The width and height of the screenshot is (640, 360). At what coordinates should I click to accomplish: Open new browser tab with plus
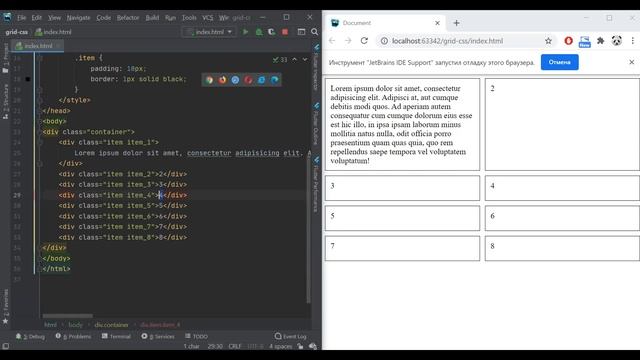[456, 23]
